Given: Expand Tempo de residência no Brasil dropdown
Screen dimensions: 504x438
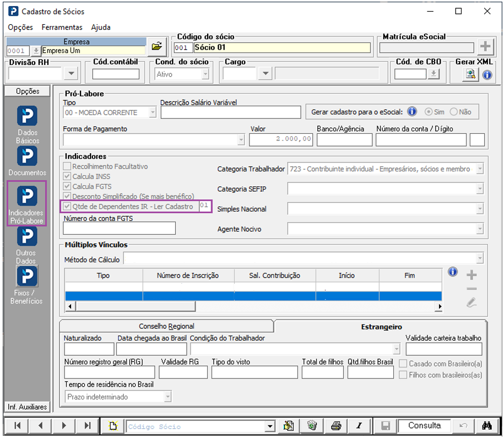Looking at the screenshot, I should point(167,397).
